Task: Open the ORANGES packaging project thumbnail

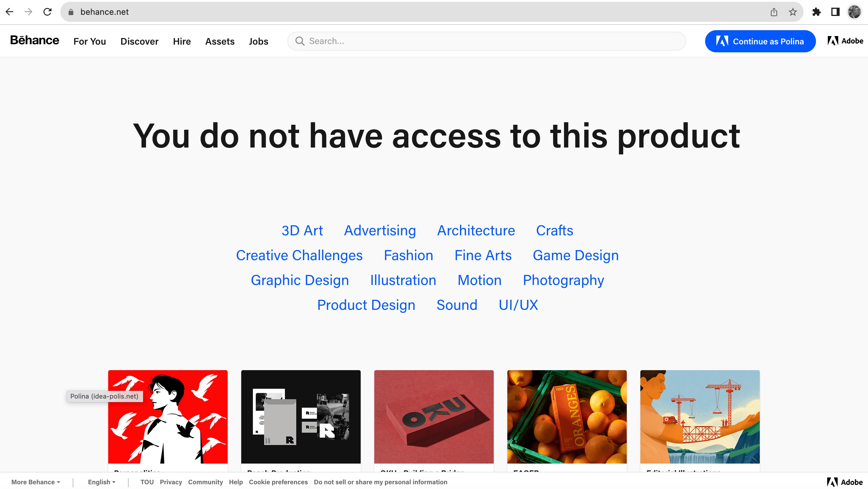Action: click(567, 417)
